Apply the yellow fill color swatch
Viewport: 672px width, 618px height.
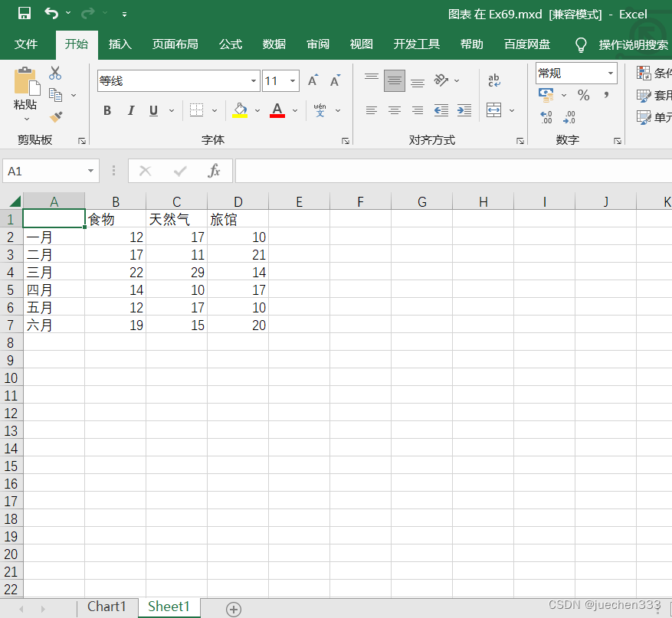pyautogui.click(x=240, y=111)
